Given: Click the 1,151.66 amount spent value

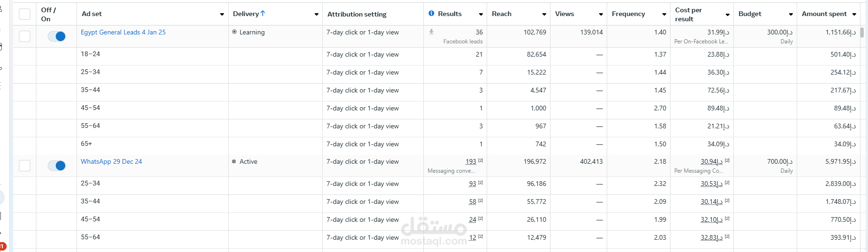Looking at the screenshot, I should point(841,32).
